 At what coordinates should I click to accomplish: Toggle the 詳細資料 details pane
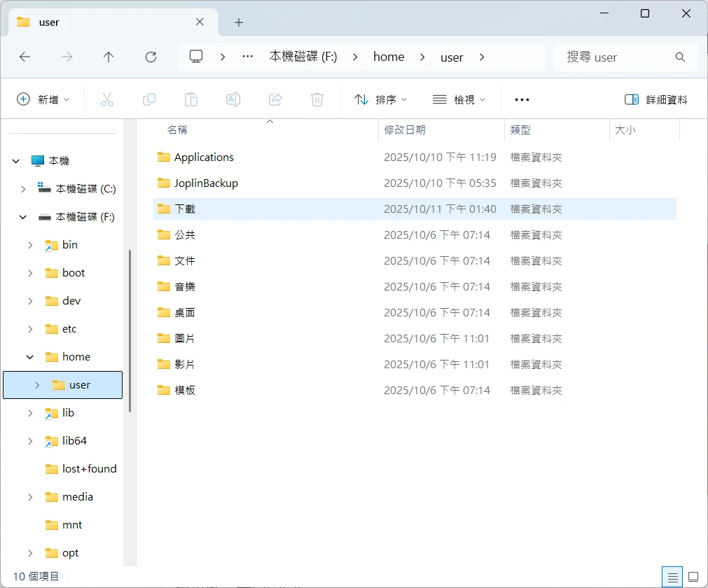point(656,99)
